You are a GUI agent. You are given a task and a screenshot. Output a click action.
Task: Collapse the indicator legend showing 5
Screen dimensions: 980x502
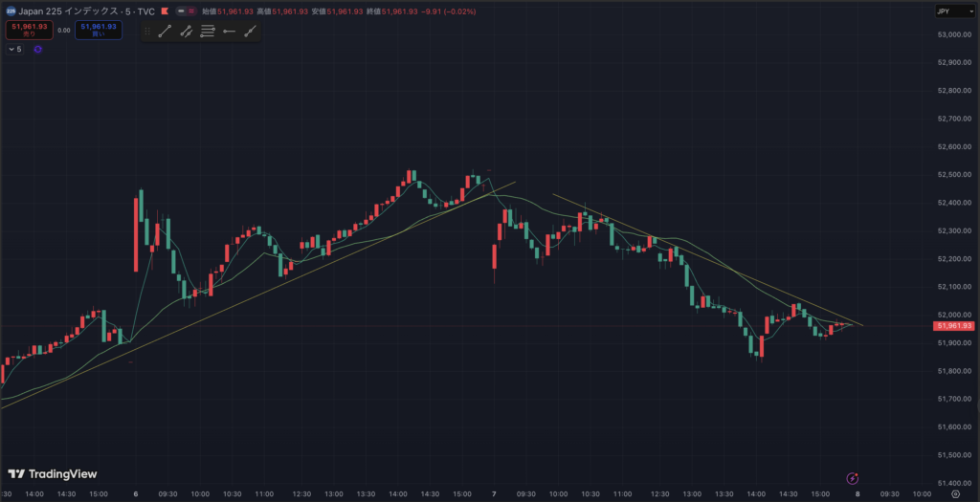14,49
